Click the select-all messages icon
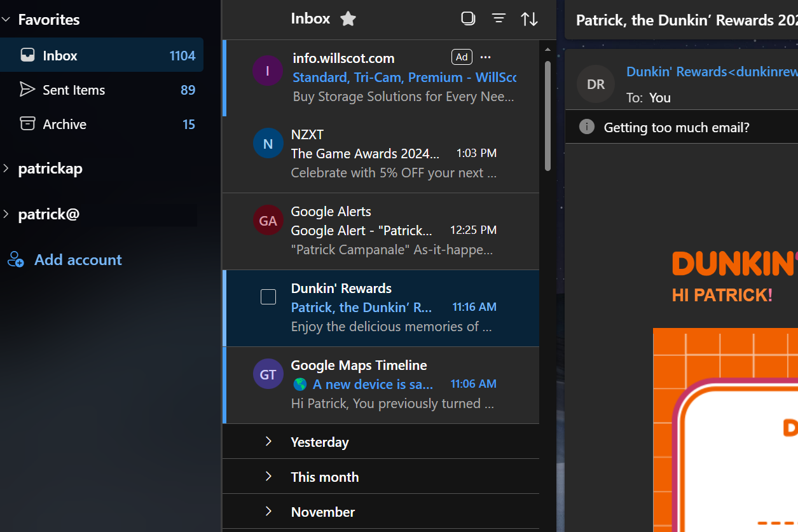798x532 pixels. tap(468, 19)
